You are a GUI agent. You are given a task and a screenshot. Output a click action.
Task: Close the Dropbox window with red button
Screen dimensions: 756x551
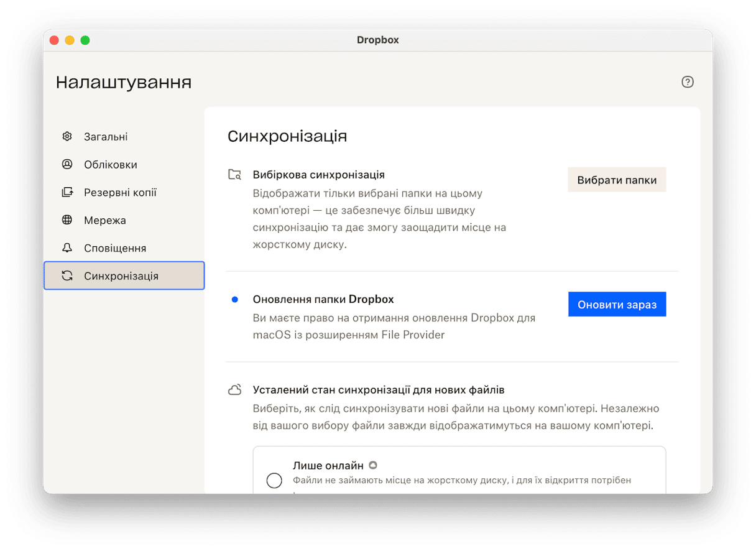click(x=54, y=40)
